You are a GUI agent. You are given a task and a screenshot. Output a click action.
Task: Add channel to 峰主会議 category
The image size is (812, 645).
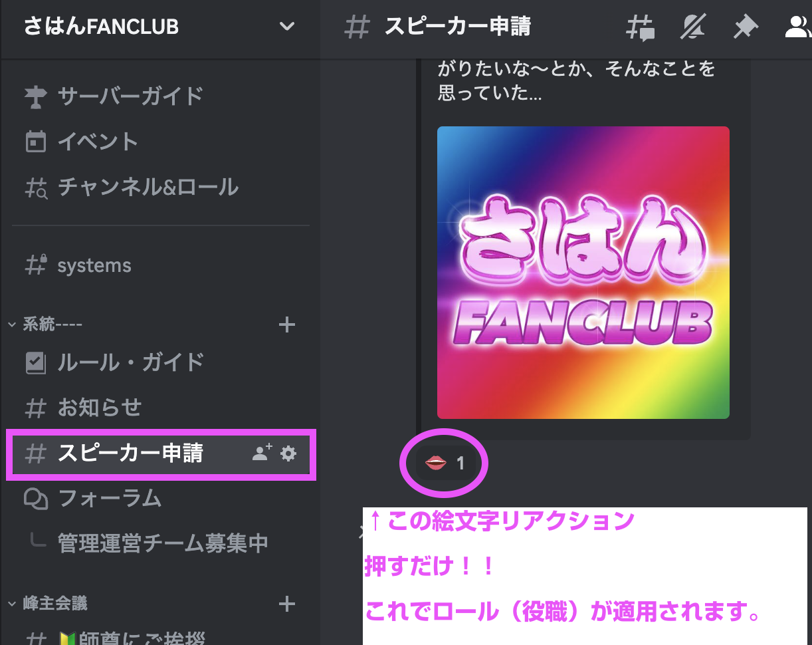[x=287, y=604]
